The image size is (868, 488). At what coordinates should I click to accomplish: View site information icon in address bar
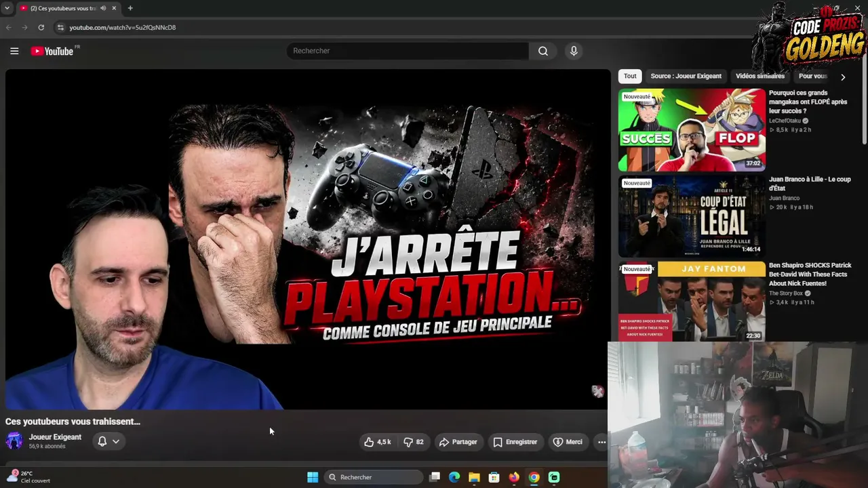[x=60, y=27]
